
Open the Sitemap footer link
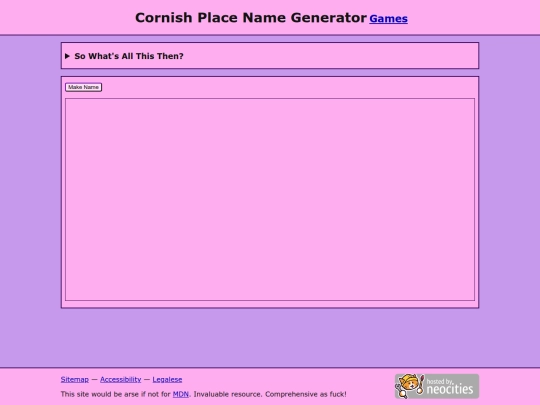74,379
